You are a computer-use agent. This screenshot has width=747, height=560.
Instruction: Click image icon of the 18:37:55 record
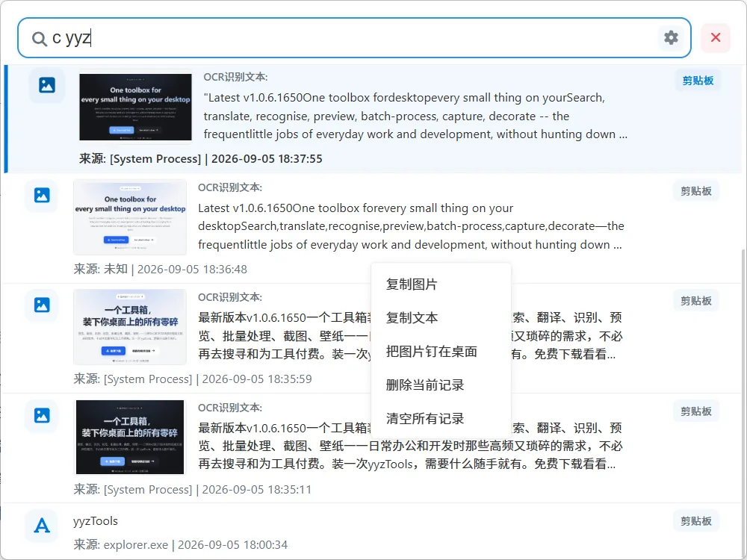point(46,85)
